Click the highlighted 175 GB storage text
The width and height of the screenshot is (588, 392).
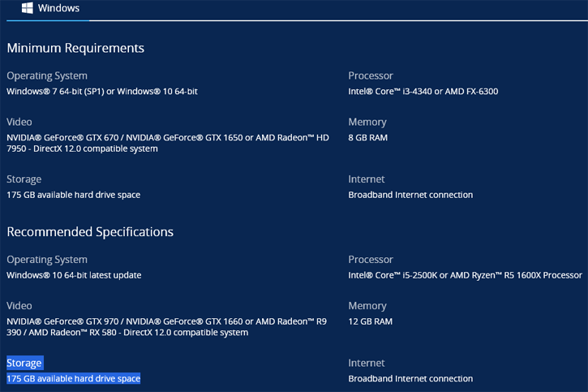73,378
